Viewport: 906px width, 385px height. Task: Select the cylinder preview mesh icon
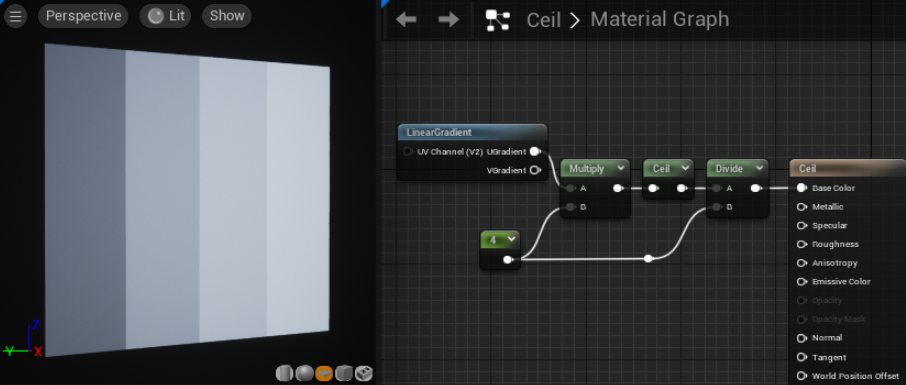tap(284, 373)
